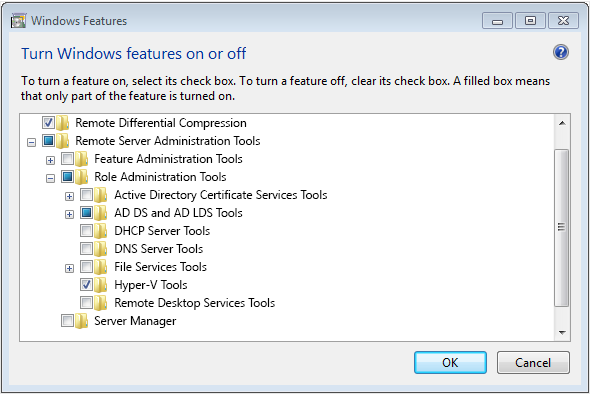Image resolution: width=591 pixels, height=397 pixels.
Task: Click the scrollbar down arrow
Action: 562,333
